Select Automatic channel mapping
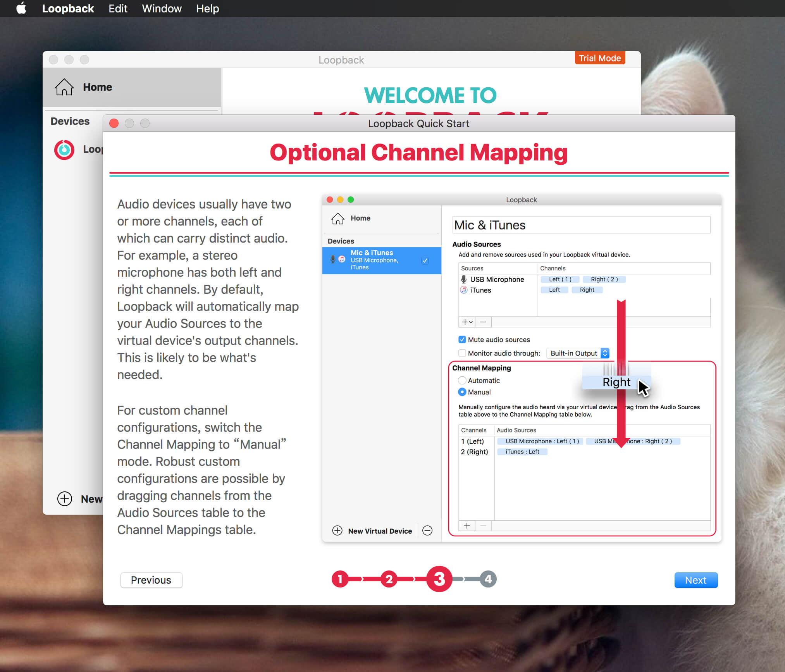785x672 pixels. pyautogui.click(x=462, y=380)
